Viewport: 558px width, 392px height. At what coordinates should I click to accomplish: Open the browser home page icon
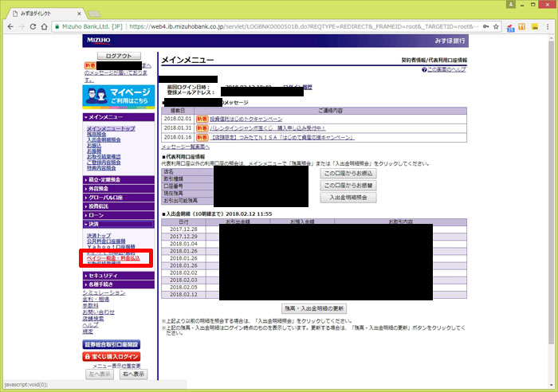[x=44, y=26]
